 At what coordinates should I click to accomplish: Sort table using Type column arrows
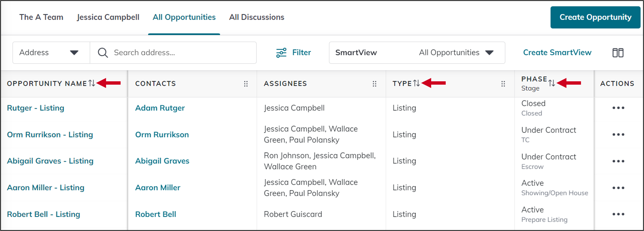point(416,83)
